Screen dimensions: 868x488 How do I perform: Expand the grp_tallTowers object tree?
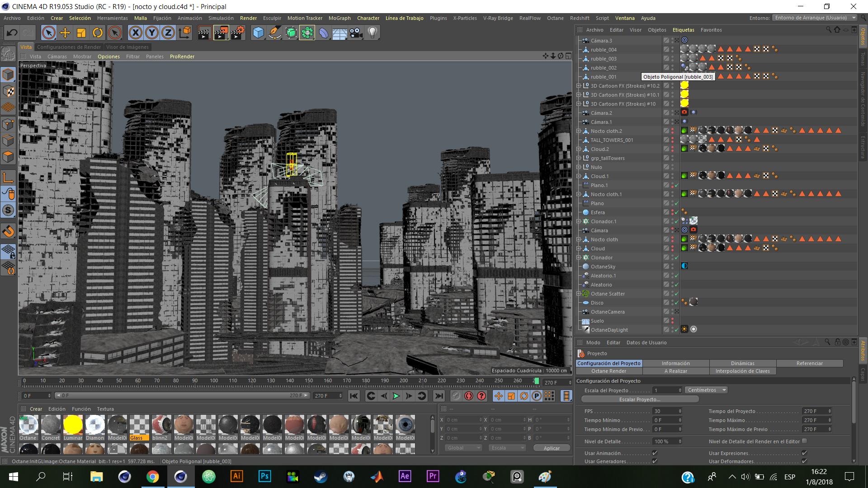579,158
